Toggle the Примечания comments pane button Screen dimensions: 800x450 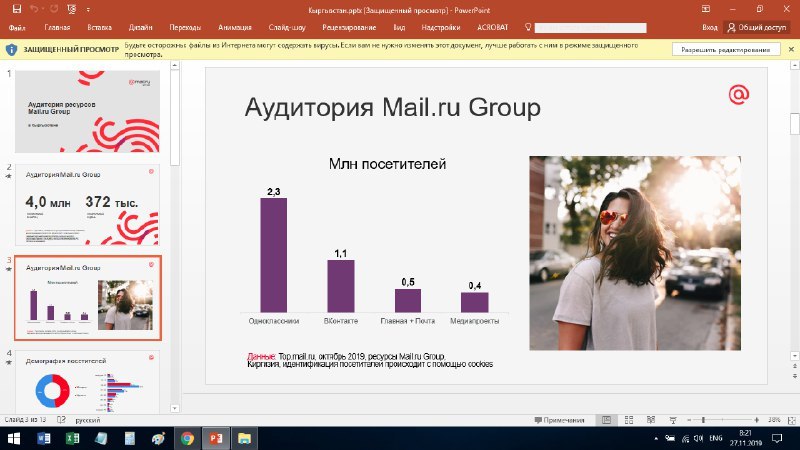[559, 420]
